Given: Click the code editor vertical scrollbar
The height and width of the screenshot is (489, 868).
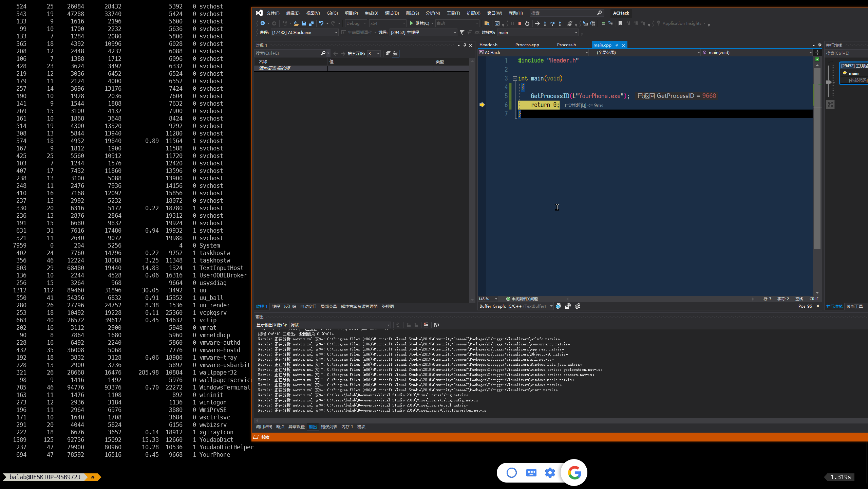Looking at the screenshot, I should [x=817, y=158].
